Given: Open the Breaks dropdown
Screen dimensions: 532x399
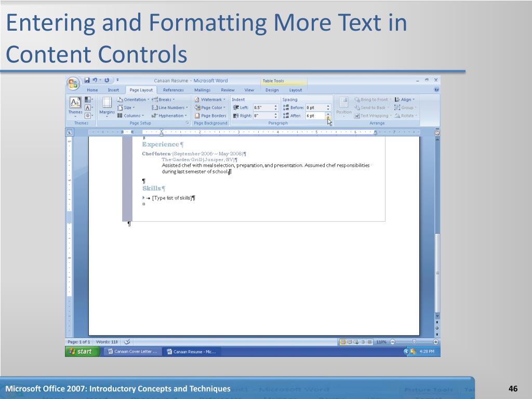Looking at the screenshot, I should [163, 99].
